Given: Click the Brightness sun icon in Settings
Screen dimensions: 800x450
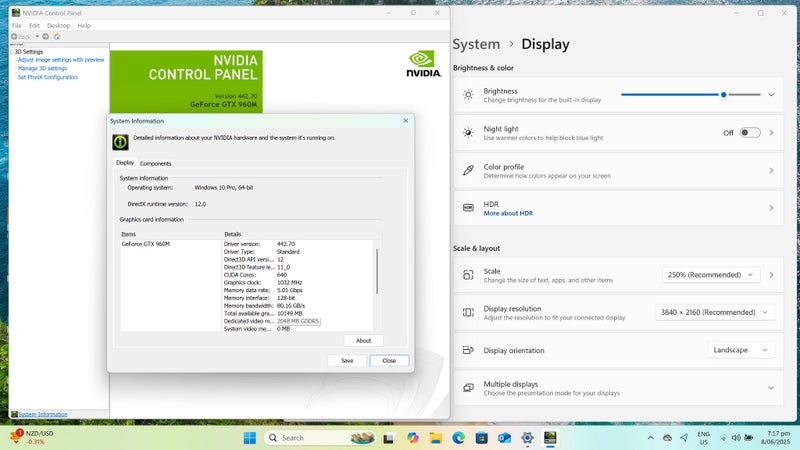Looking at the screenshot, I should pos(468,95).
